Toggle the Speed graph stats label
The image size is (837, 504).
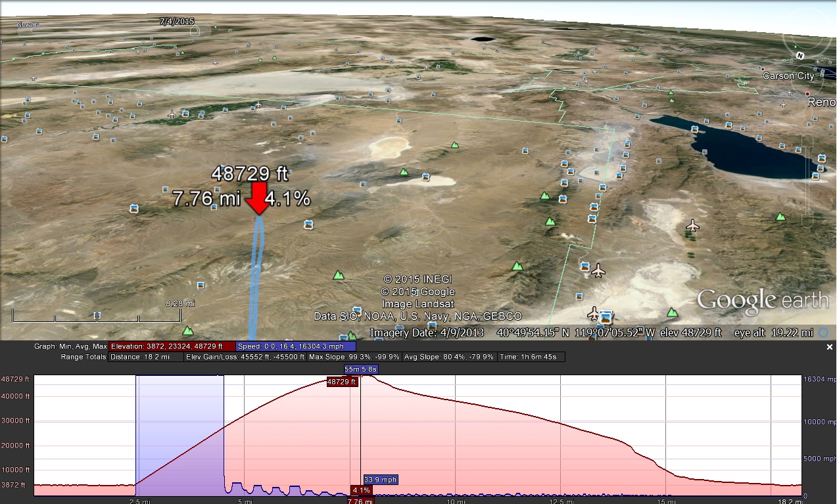click(296, 346)
